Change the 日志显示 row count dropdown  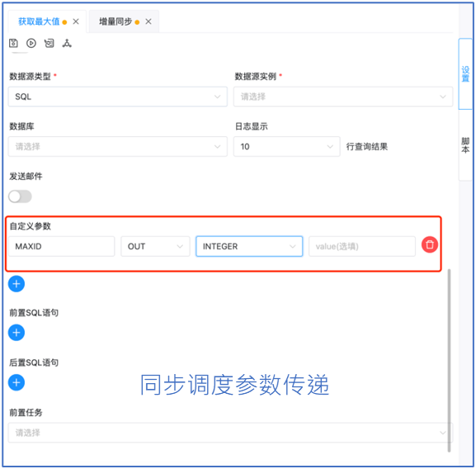pos(286,146)
